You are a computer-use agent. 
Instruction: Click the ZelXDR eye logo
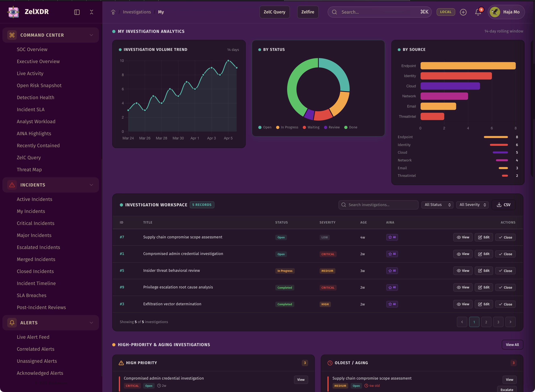[x=13, y=12]
